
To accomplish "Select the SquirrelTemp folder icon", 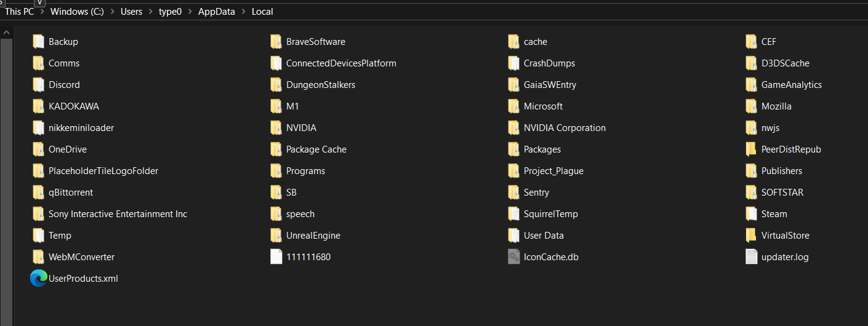I will pyautogui.click(x=513, y=214).
